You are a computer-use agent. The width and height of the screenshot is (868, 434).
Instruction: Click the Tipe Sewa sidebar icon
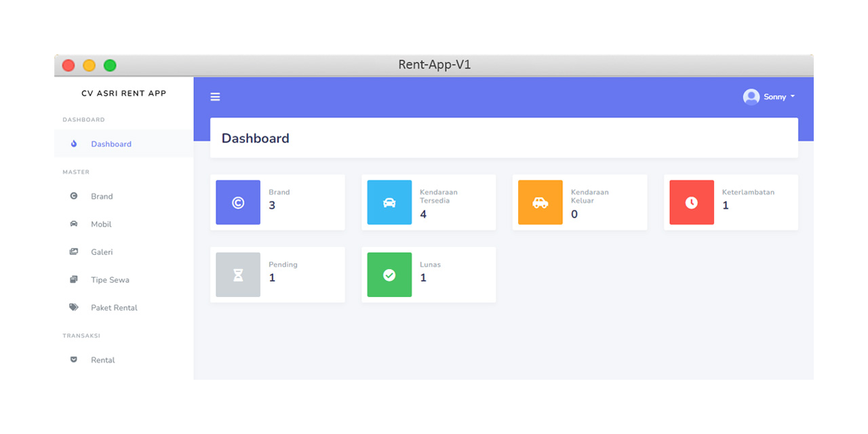74,279
